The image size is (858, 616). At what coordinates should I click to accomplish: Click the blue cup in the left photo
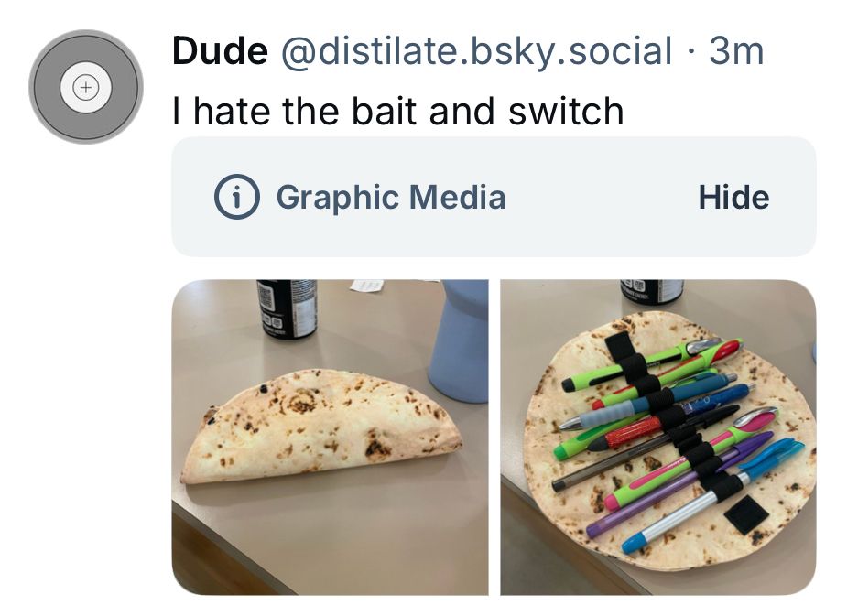point(459,340)
